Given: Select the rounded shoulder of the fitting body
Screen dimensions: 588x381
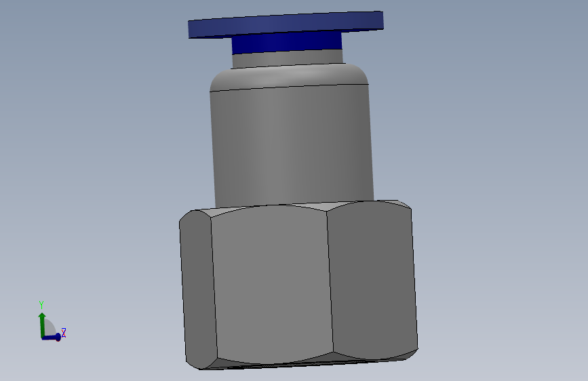Looking at the screenshot, I should (289, 77).
